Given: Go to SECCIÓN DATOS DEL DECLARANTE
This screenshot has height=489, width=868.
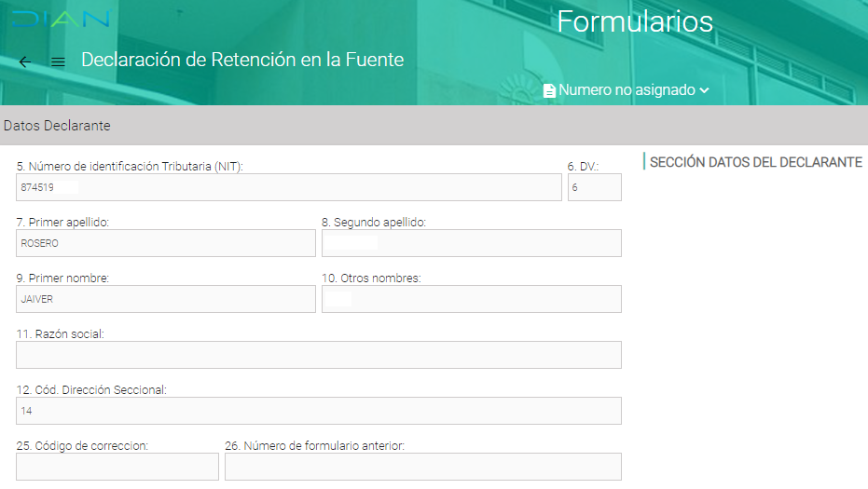Looking at the screenshot, I should pos(755,162).
